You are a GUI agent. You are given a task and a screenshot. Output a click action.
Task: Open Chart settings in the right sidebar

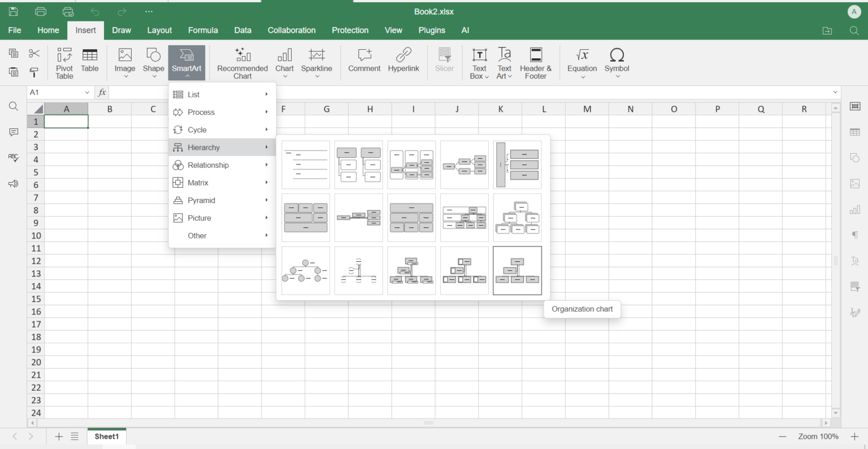pyautogui.click(x=855, y=209)
